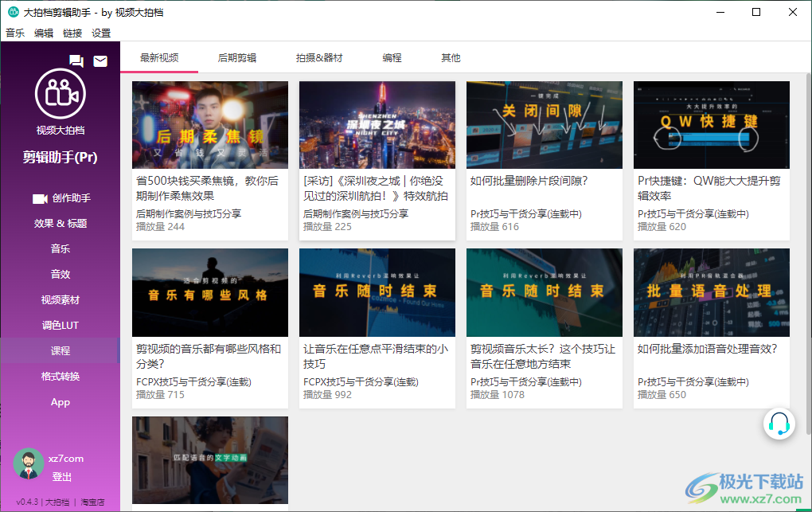Image resolution: width=812 pixels, height=512 pixels.
Task: Open 视频素材 in the sidebar
Action: [60, 299]
